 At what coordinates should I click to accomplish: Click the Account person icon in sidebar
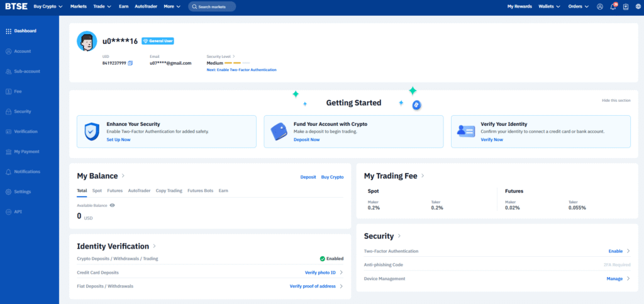coord(8,52)
